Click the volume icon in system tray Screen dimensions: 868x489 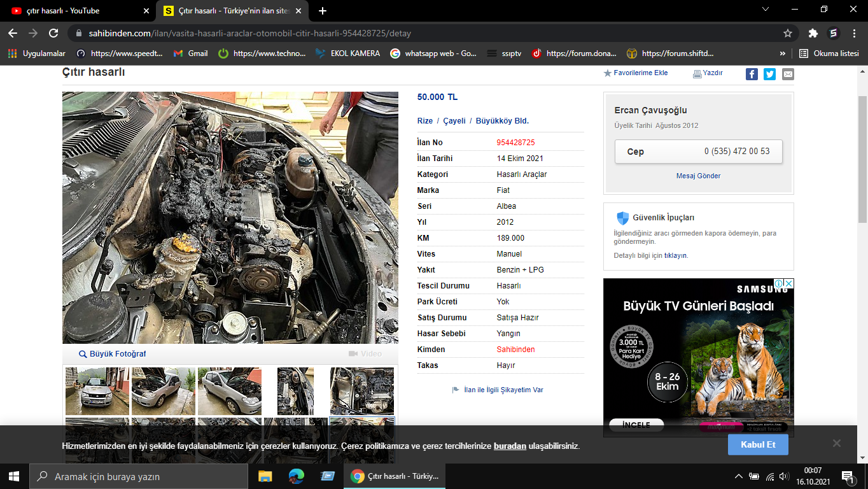pyautogui.click(x=783, y=476)
